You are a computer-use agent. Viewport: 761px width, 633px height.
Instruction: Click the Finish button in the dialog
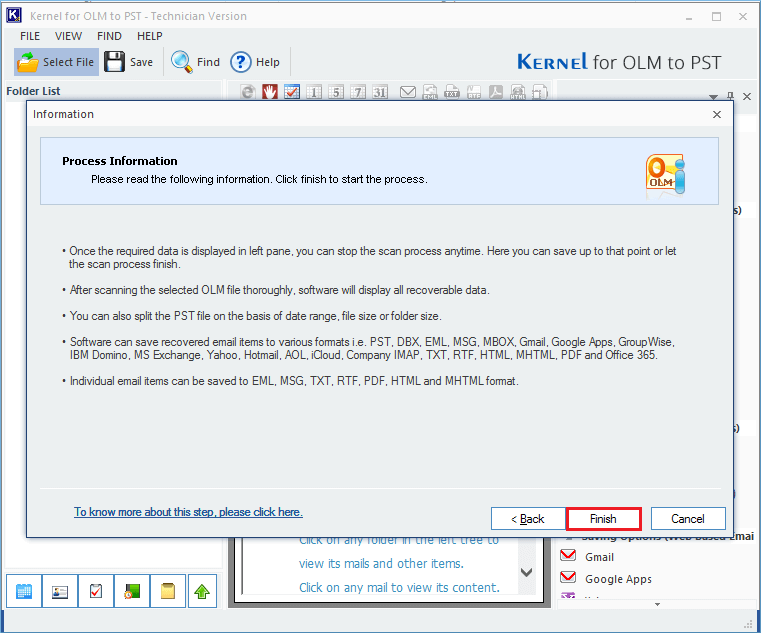603,519
